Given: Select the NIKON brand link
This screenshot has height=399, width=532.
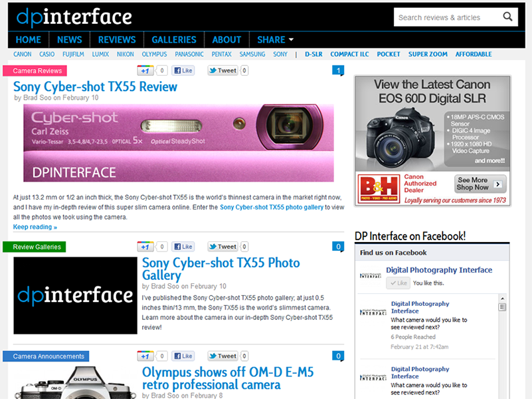Looking at the screenshot, I should coord(126,55).
